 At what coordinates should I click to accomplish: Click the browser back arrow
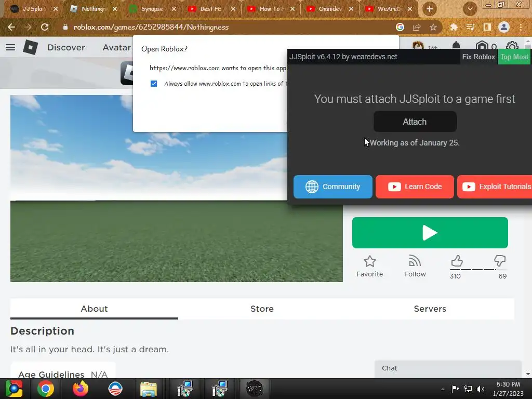click(x=11, y=27)
